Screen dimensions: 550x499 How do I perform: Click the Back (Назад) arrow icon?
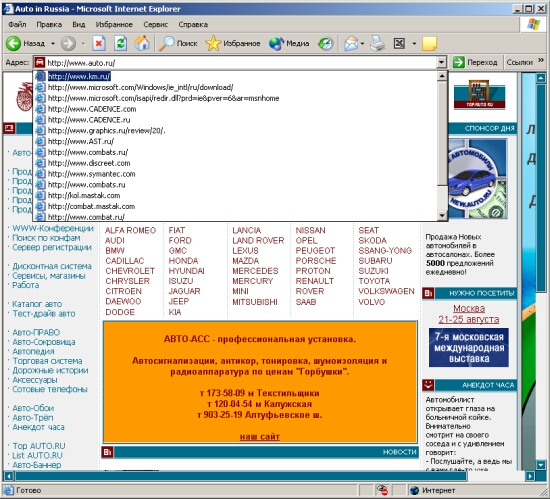point(13,43)
